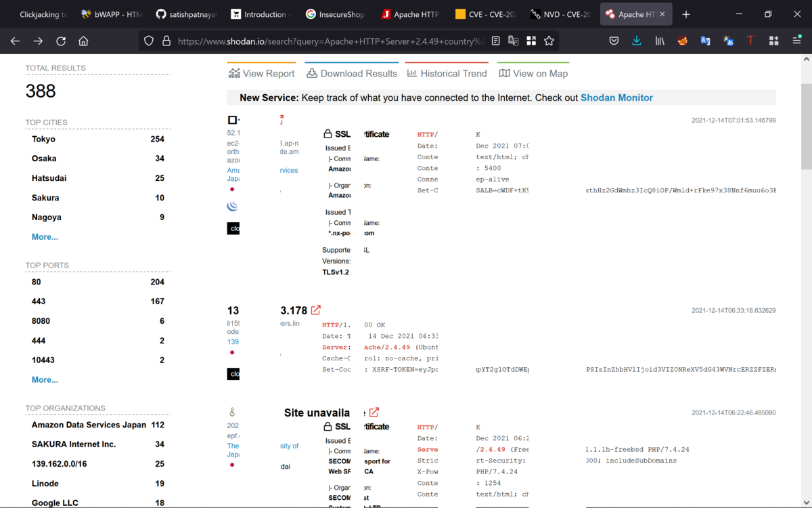Open the red fox extension icon

pyautogui.click(x=683, y=41)
